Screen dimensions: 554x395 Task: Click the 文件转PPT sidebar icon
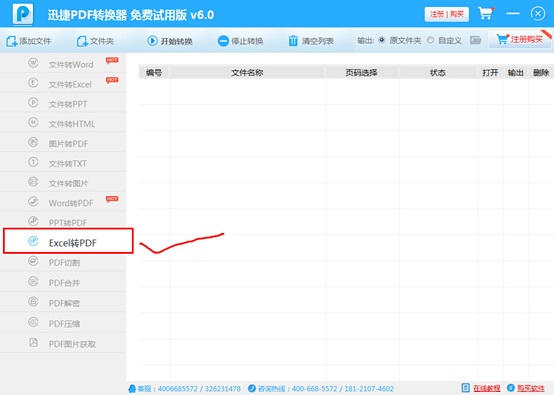33,102
